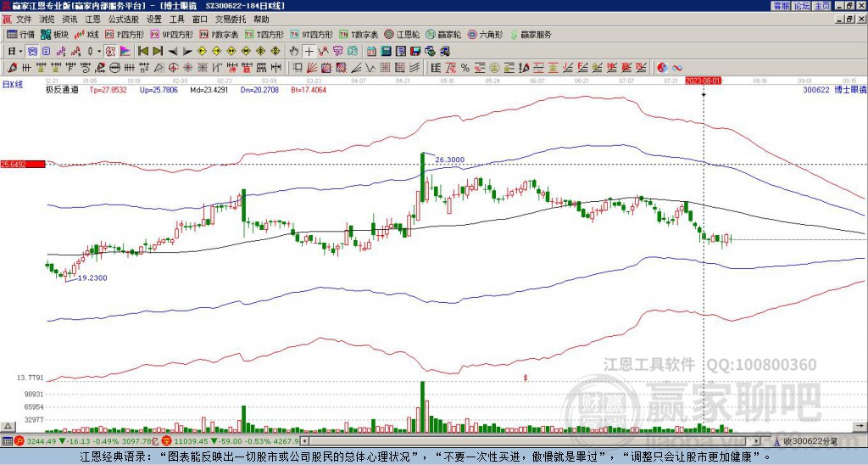Open the P四方形 tool

(125, 34)
